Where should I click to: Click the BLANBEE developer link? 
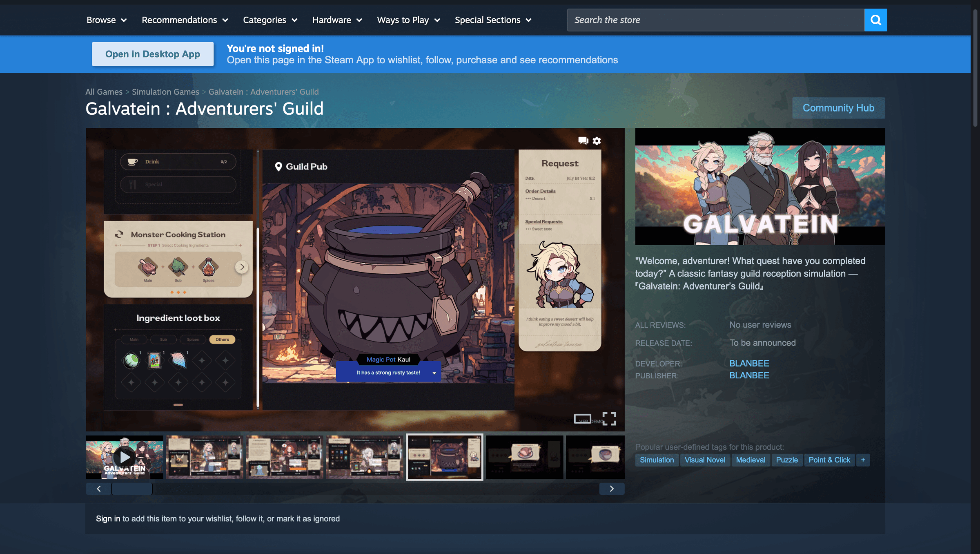pos(749,363)
